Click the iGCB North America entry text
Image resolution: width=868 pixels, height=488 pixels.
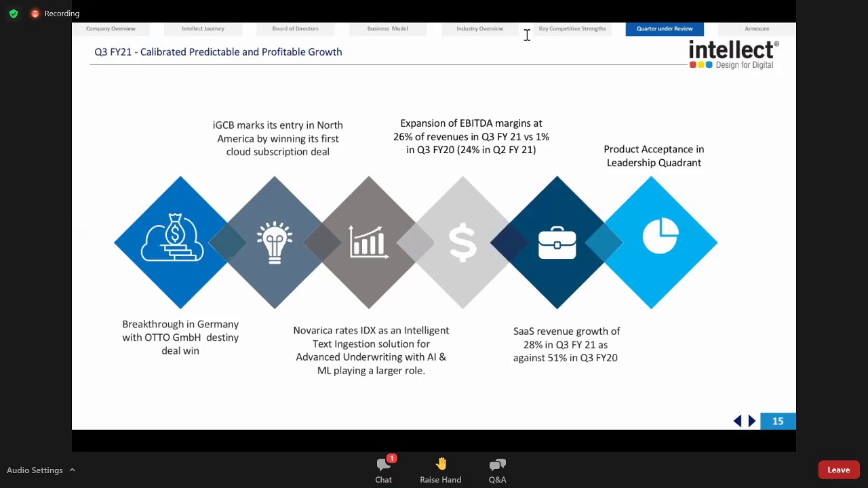pos(278,138)
